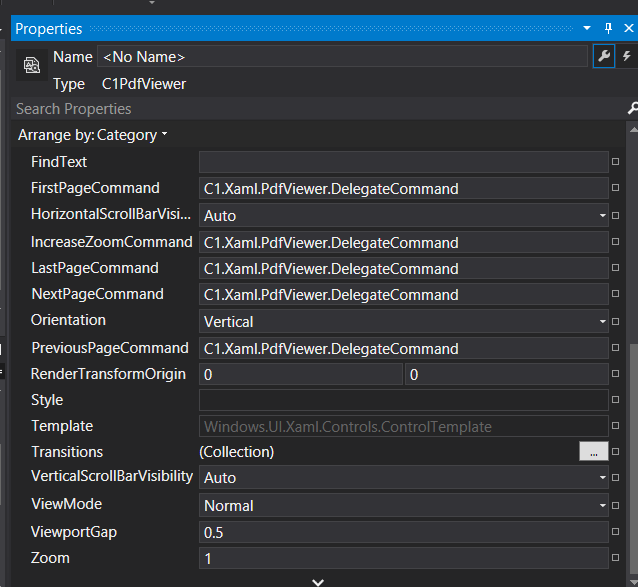Open VerticalScrollBarVisibility Auto dropdown
This screenshot has height=587, width=638.
[x=404, y=478]
